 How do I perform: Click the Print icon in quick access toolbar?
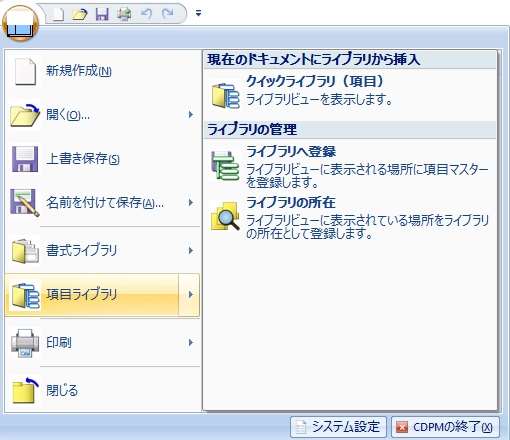click(124, 14)
